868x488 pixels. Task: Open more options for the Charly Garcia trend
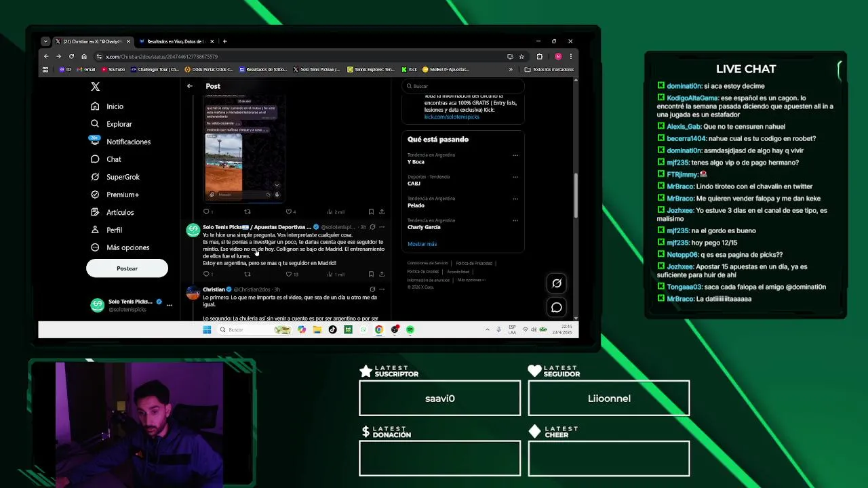(515, 220)
